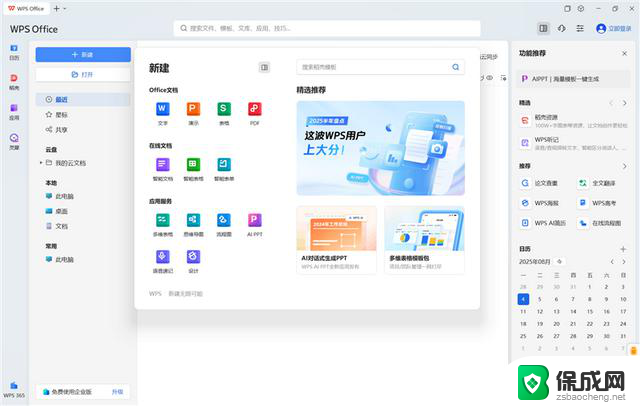The width and height of the screenshot is (640, 406).
Task: Open the global settings sliders icon
Action: [x=580, y=28]
